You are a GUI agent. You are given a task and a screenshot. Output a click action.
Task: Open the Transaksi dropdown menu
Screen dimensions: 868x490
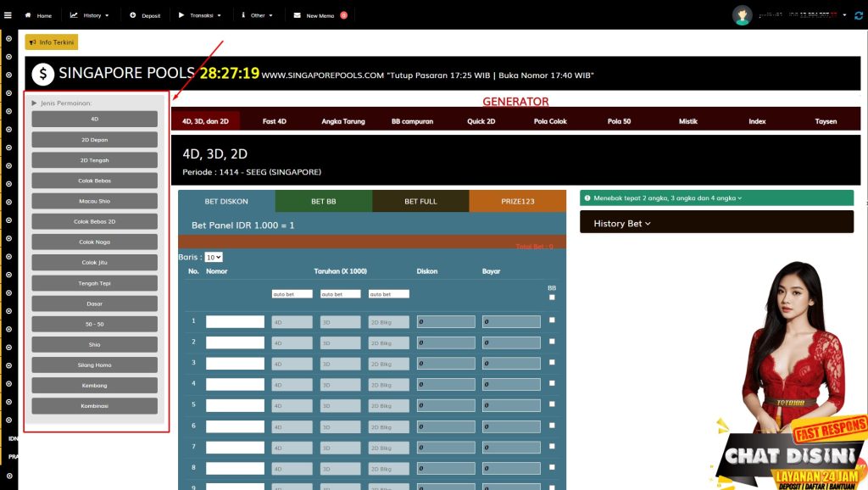pos(200,15)
